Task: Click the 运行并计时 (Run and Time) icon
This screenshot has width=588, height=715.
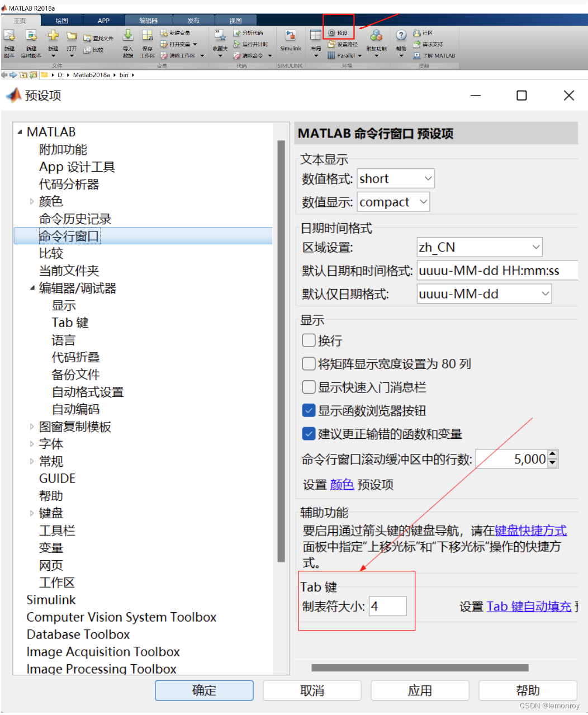Action: 237,44
